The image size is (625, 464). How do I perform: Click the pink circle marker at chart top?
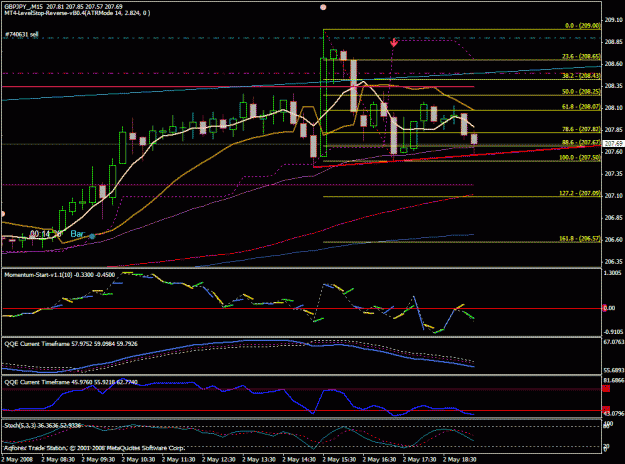tap(323, 7)
